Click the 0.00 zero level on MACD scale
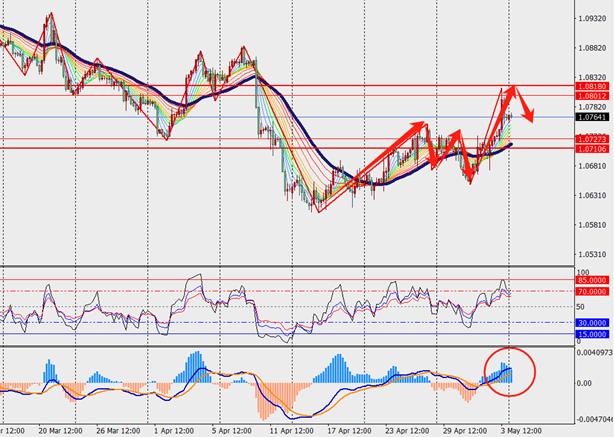The width and height of the screenshot is (614, 437). click(x=584, y=383)
